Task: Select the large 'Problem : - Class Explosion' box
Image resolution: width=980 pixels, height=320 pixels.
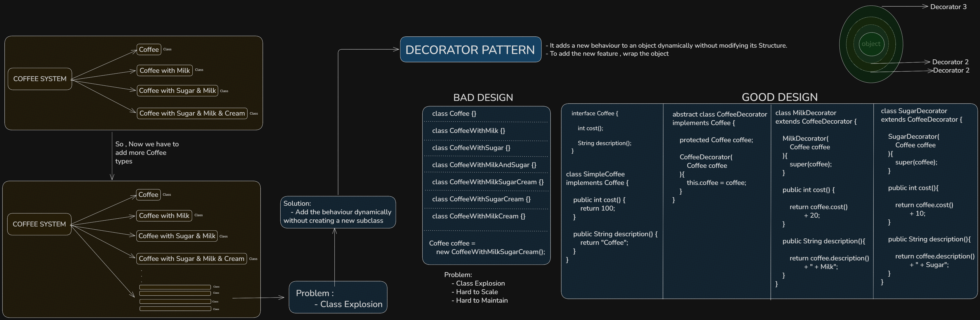Action: pyautogui.click(x=338, y=297)
